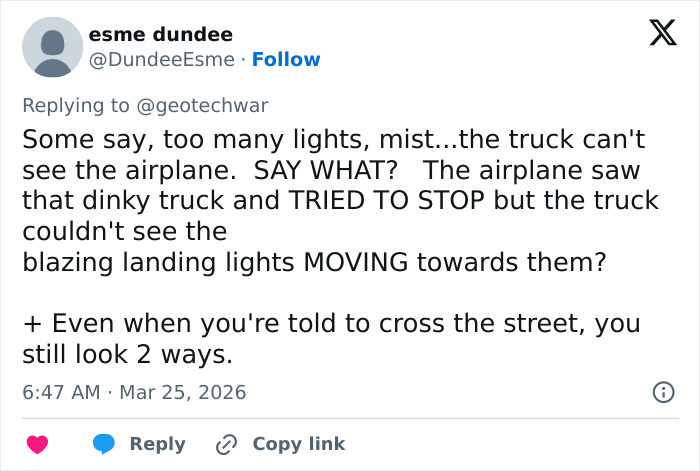Click esme dundee's profile avatar

tap(52, 47)
